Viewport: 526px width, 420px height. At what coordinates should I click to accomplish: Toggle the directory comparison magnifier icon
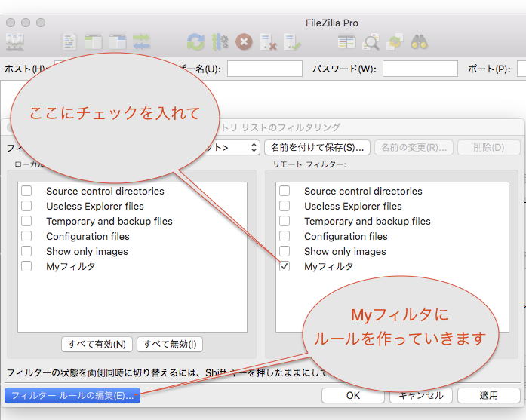point(371,42)
